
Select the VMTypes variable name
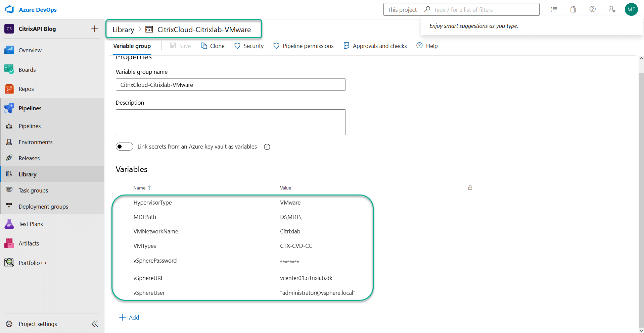145,246
